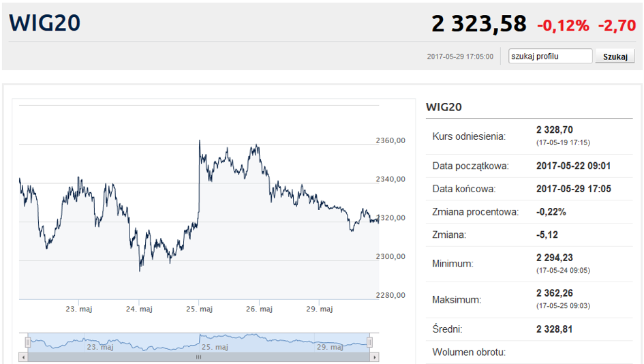Click the 'Maksimum:' label
The height and width of the screenshot is (364, 644).
pyautogui.click(x=457, y=300)
